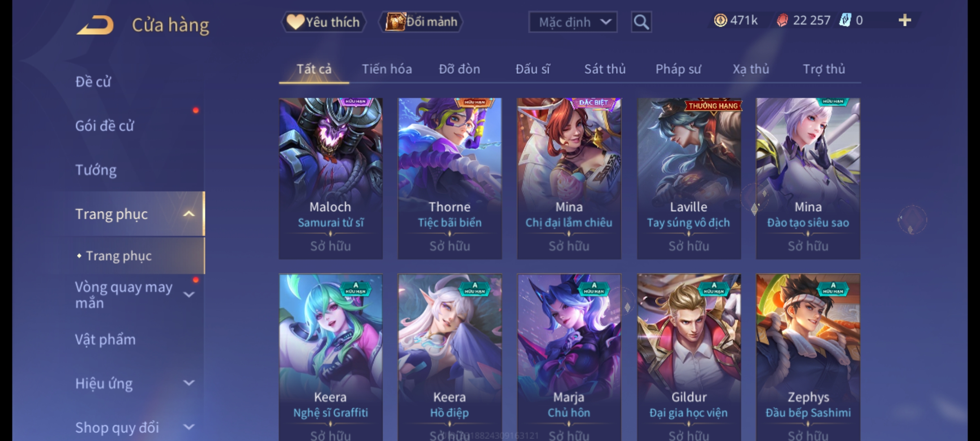The image size is (980, 441).
Task: Open the Tướng sidebar entry
Action: tap(96, 170)
